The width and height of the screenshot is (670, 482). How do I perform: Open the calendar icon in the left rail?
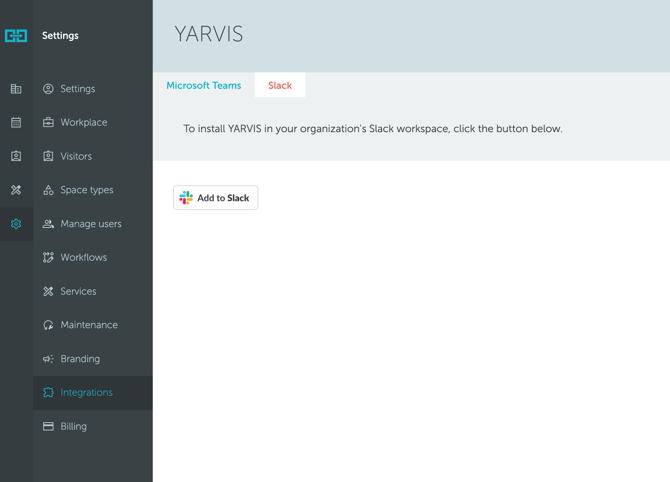(x=16, y=123)
